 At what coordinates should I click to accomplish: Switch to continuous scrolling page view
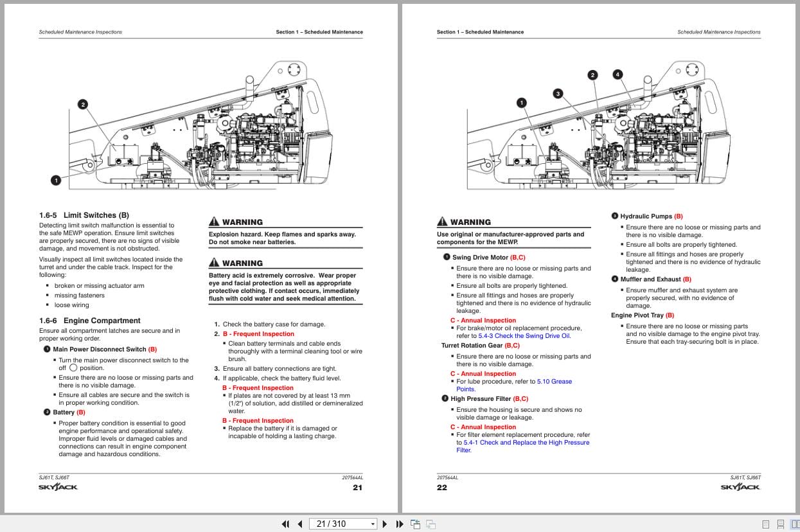pyautogui.click(x=780, y=524)
